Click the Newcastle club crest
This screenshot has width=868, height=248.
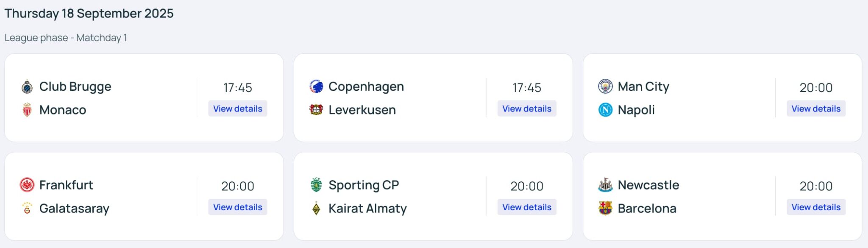(x=605, y=185)
